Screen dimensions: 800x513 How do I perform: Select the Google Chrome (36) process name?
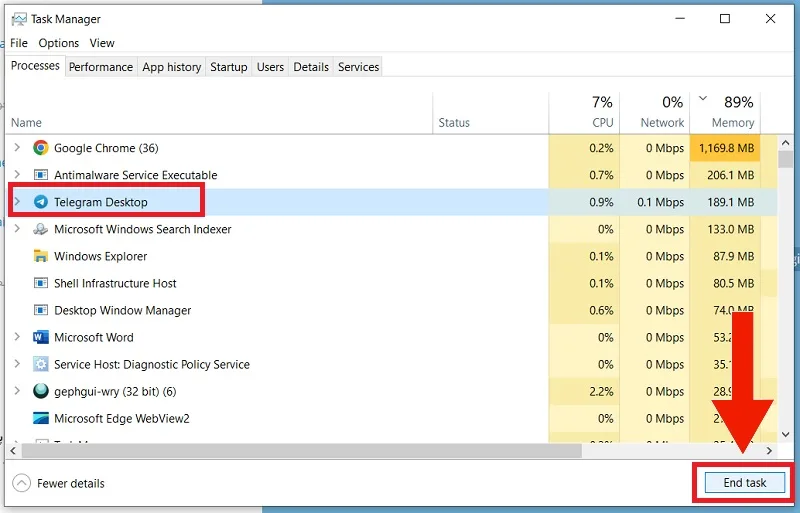(x=106, y=148)
